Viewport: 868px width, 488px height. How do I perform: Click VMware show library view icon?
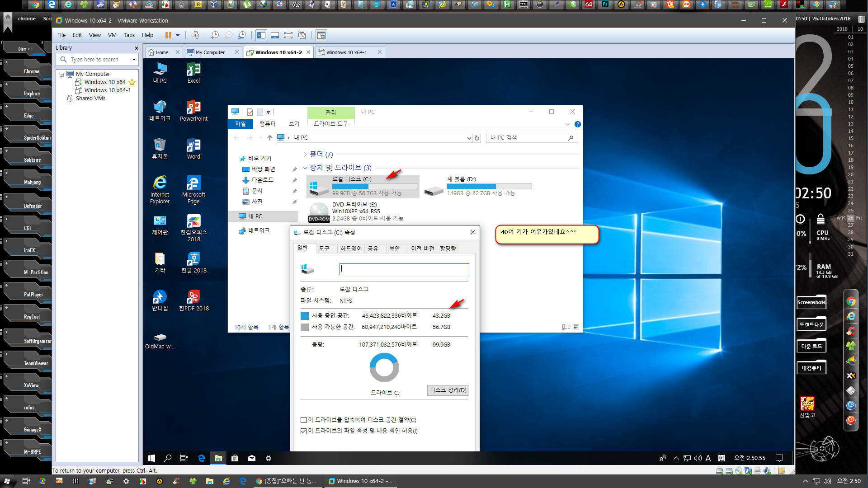[261, 35]
